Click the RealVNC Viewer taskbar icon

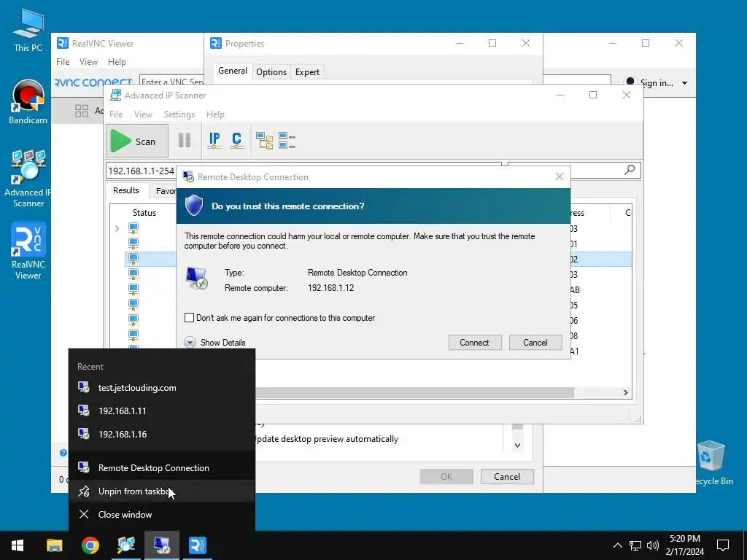[x=198, y=545]
